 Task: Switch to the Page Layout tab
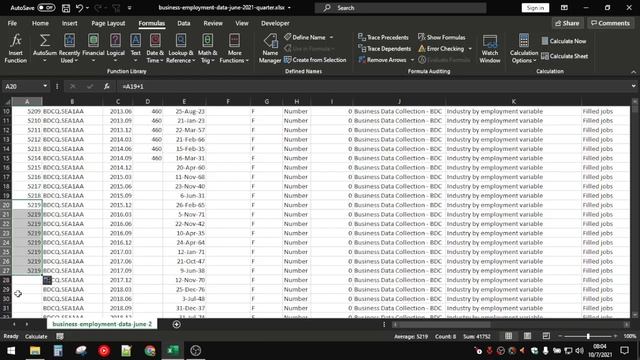108,23
